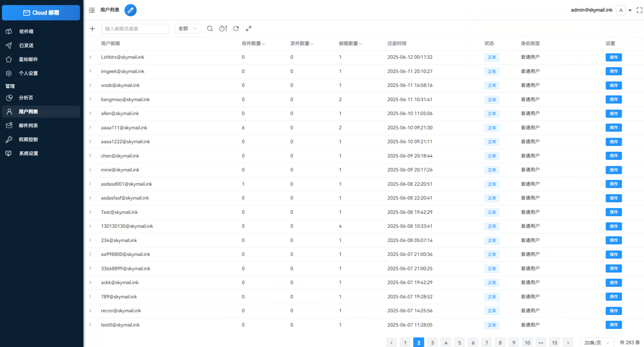
Task: Click the search magnifier icon
Action: point(210,29)
